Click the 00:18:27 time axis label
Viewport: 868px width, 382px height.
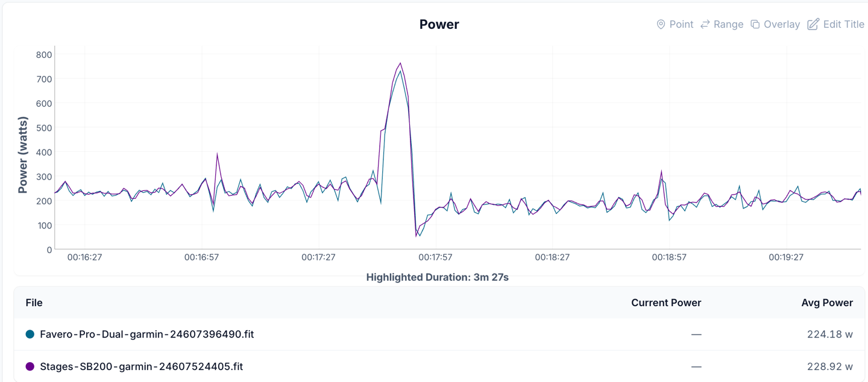click(552, 257)
